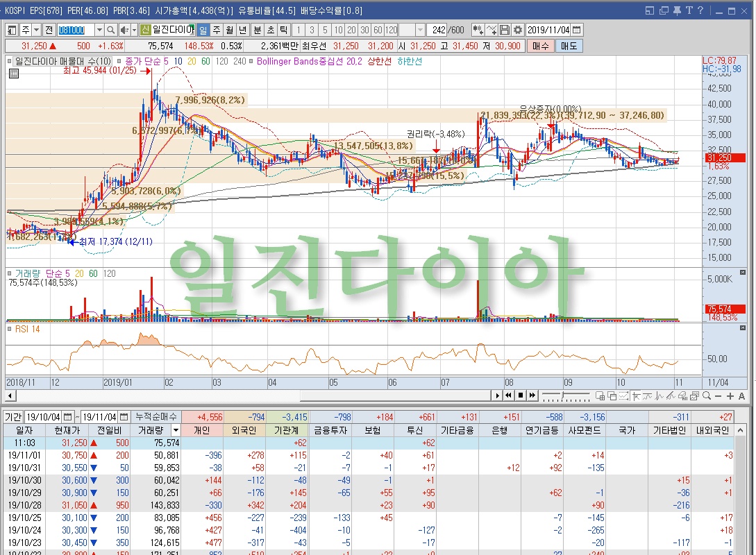The height and width of the screenshot is (555, 756).
Task: Select the 일 (daily) period toggle
Action: [x=203, y=30]
